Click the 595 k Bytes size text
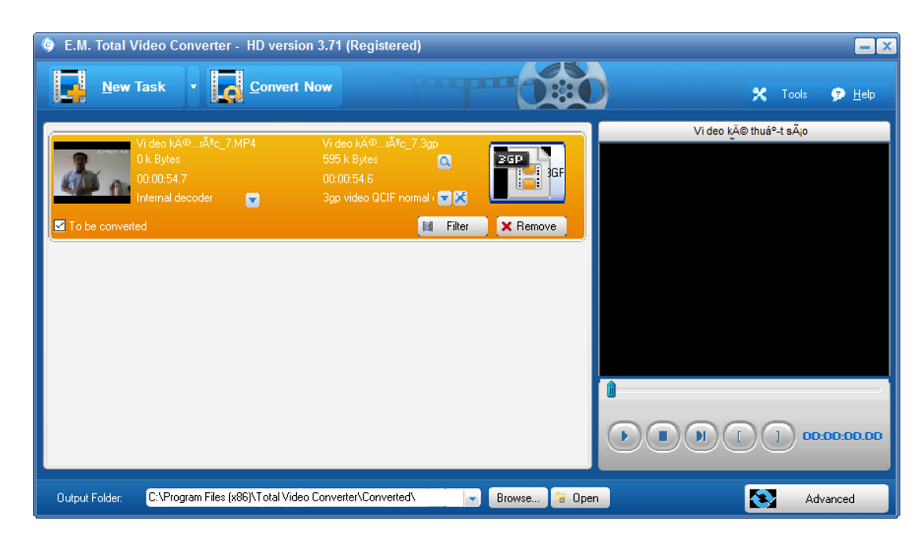This screenshot has height=540, width=924. [350, 159]
